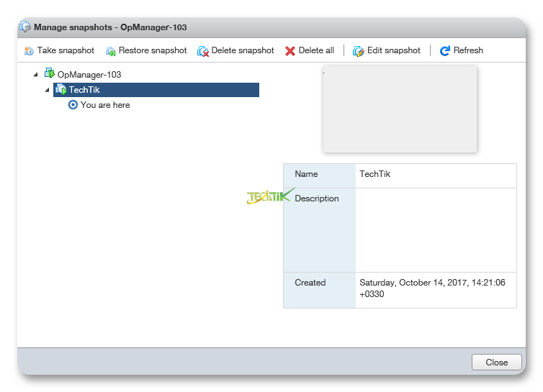This screenshot has height=392, width=543.
Task: Click the 'TechTik' name value cell
Action: click(x=436, y=176)
